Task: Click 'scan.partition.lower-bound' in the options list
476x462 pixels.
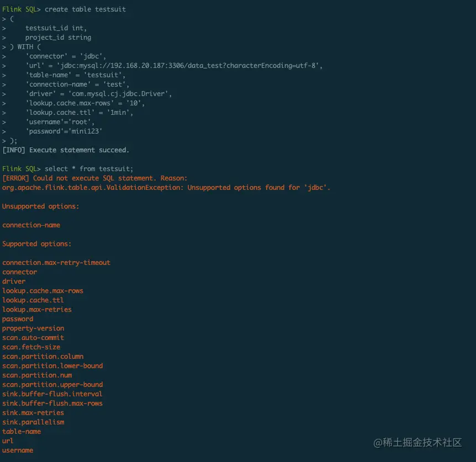Action: click(52, 366)
